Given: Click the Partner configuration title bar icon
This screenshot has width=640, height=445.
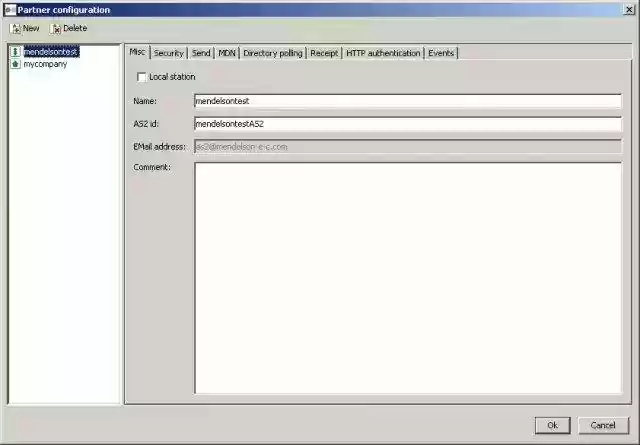Looking at the screenshot, I should click(x=9, y=9).
